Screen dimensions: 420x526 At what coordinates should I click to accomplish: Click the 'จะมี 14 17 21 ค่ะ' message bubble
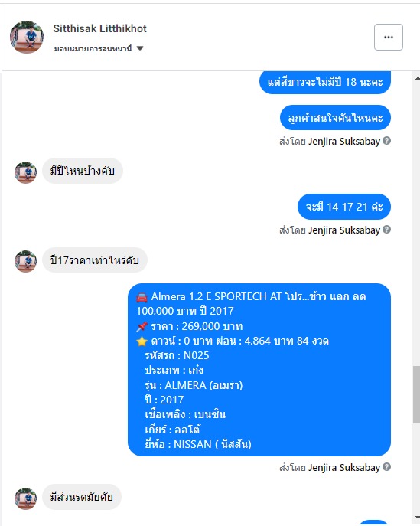[x=344, y=207]
